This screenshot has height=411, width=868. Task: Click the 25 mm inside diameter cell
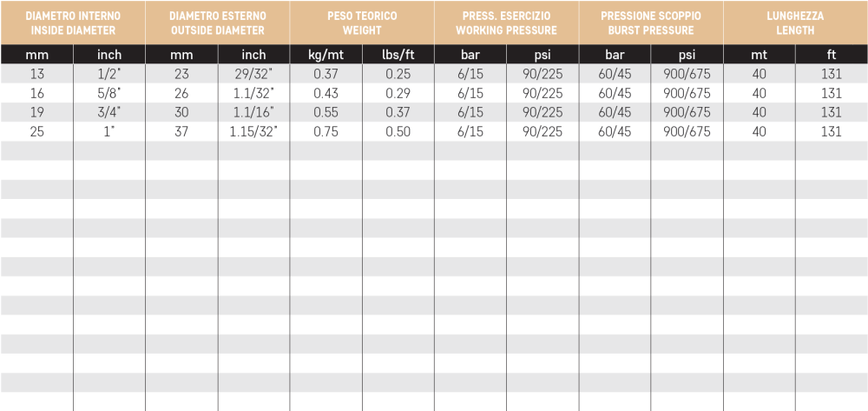[x=37, y=132]
